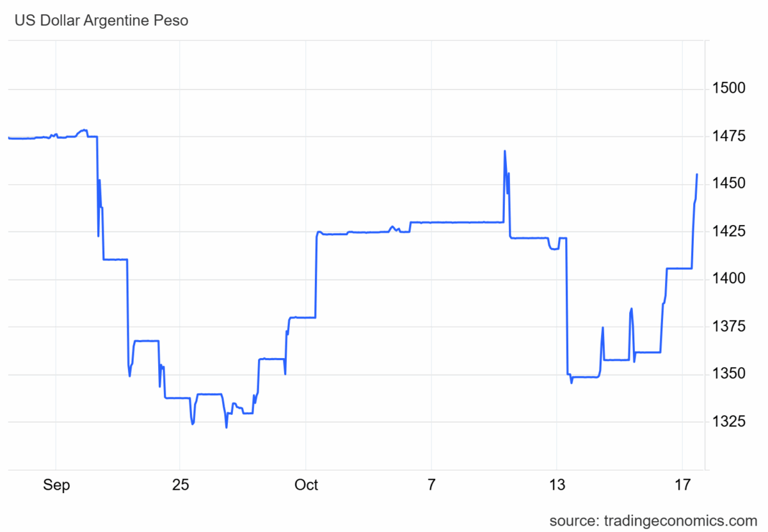The width and height of the screenshot is (768, 532).
Task: Click the 1425 y-axis label
Action: click(x=729, y=231)
